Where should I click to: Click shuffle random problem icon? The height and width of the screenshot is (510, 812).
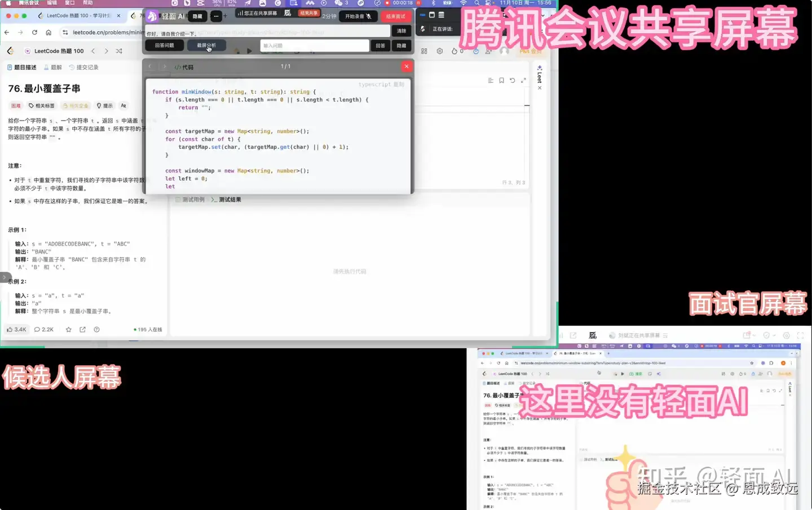tap(119, 51)
